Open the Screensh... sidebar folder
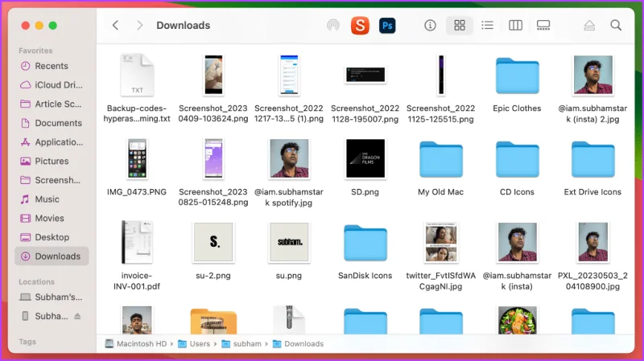This screenshot has width=644, height=361. (52, 180)
